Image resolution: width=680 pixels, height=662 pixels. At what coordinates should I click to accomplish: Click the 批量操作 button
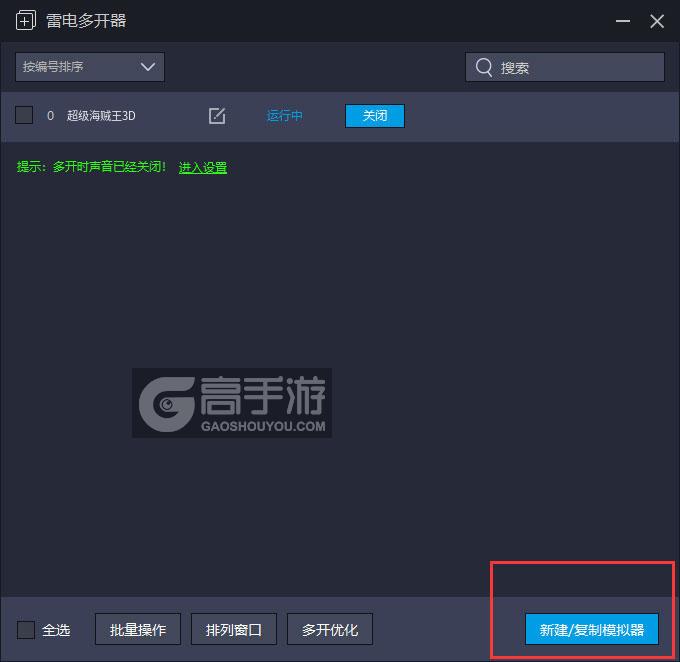pyautogui.click(x=138, y=629)
